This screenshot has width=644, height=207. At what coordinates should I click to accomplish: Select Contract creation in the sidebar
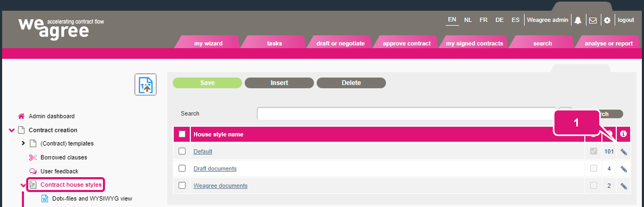[53, 130]
